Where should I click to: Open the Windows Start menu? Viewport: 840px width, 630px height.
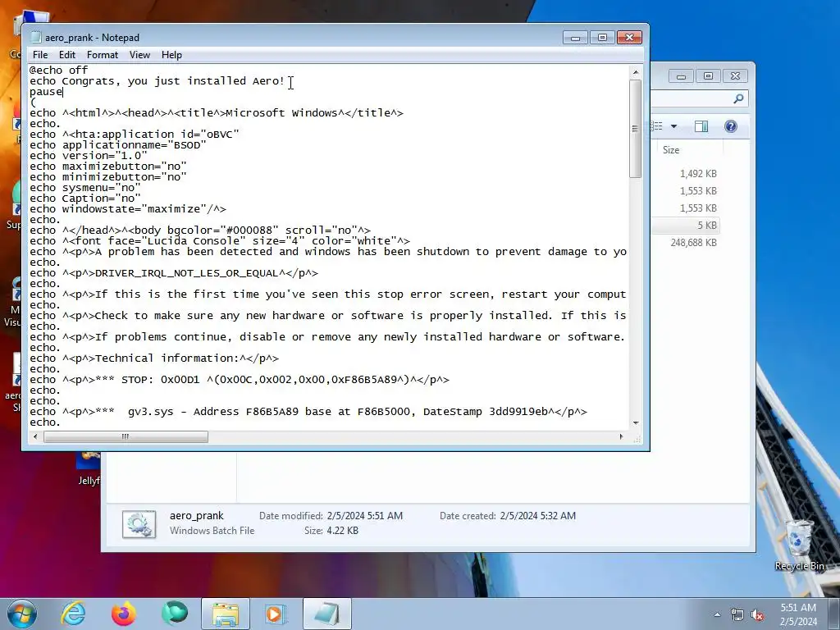22,614
